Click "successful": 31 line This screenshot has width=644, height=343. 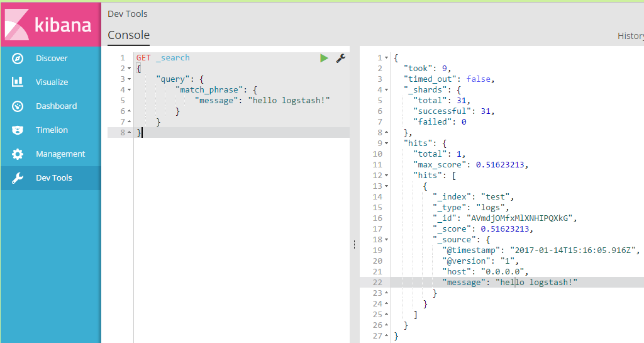pos(453,111)
